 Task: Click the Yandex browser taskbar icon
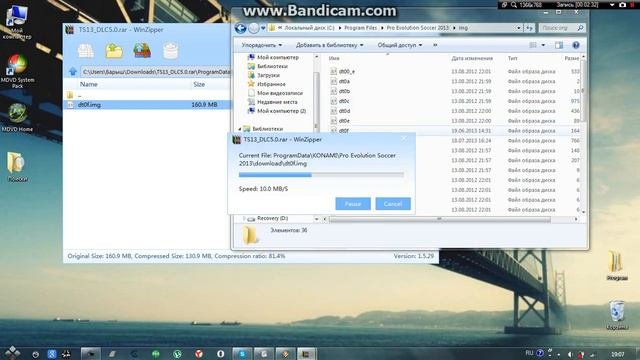[199, 354]
